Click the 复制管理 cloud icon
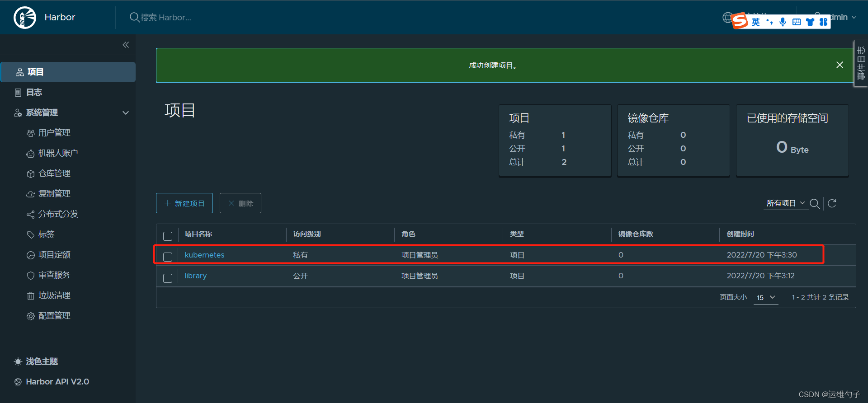 pos(30,194)
